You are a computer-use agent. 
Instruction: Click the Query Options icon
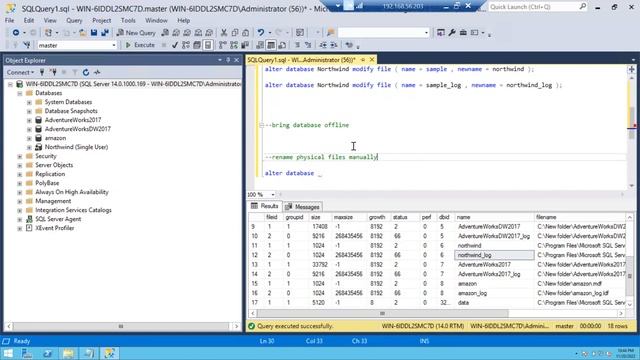tap(197, 45)
